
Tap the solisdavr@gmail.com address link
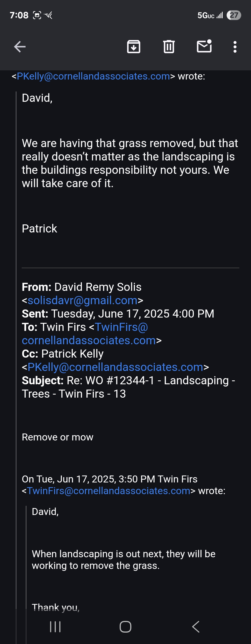82,300
